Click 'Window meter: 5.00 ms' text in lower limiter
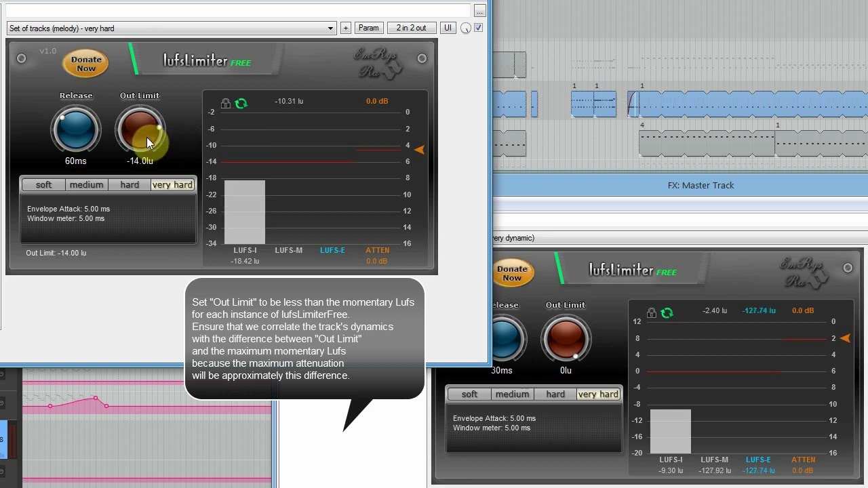This screenshot has height=488, width=868. (x=492, y=428)
